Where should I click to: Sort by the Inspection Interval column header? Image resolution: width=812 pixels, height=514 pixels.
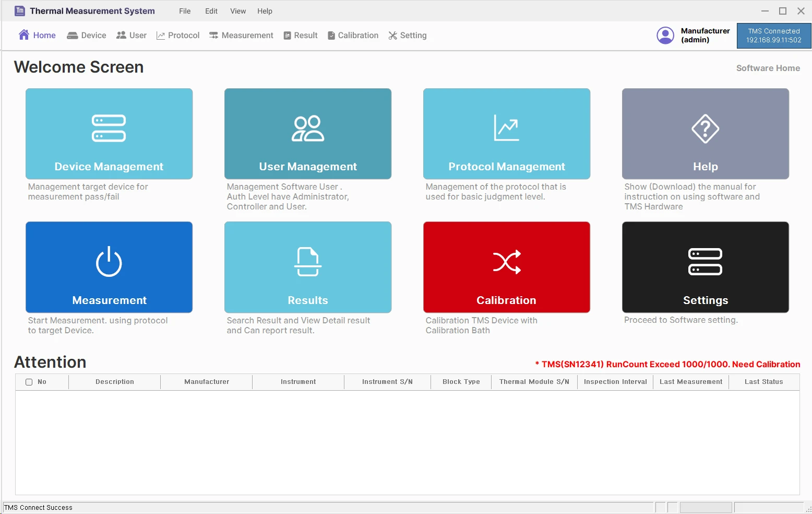(615, 382)
